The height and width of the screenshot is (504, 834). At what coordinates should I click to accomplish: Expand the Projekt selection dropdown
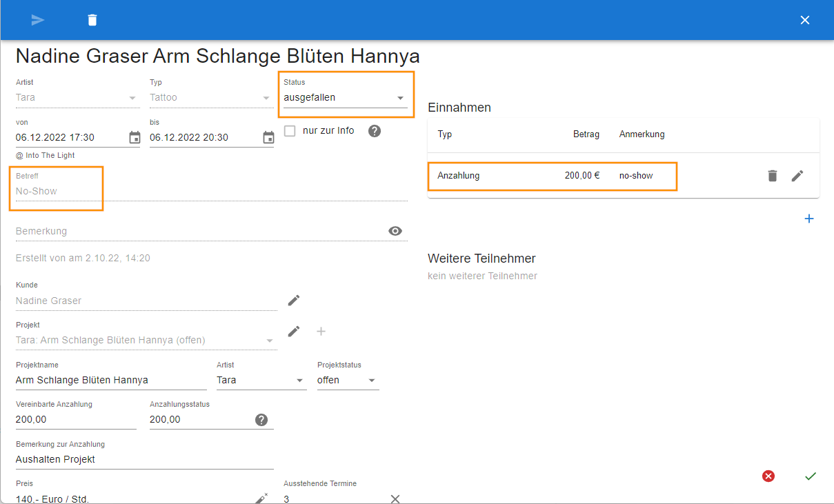point(146,341)
